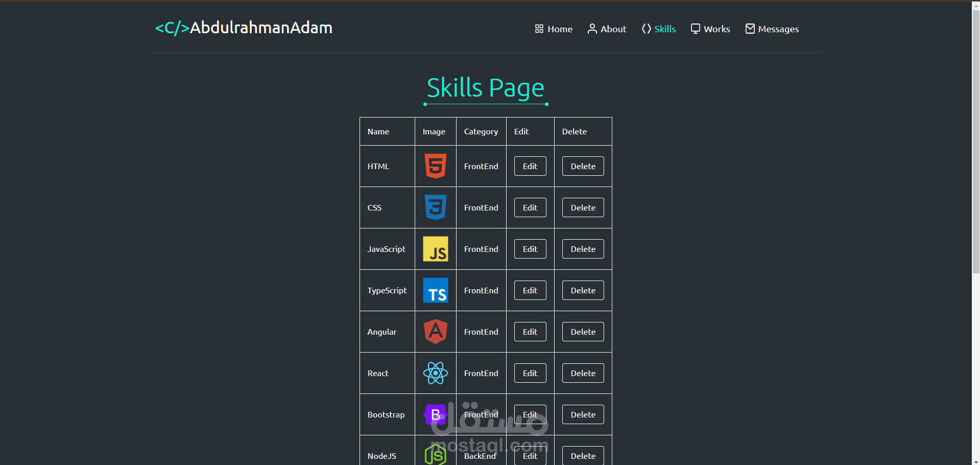Select the 'TypeScript' name cell

click(x=387, y=290)
